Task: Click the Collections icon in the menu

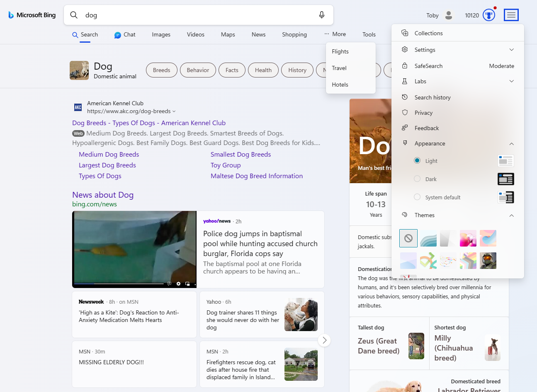Action: 405,33
